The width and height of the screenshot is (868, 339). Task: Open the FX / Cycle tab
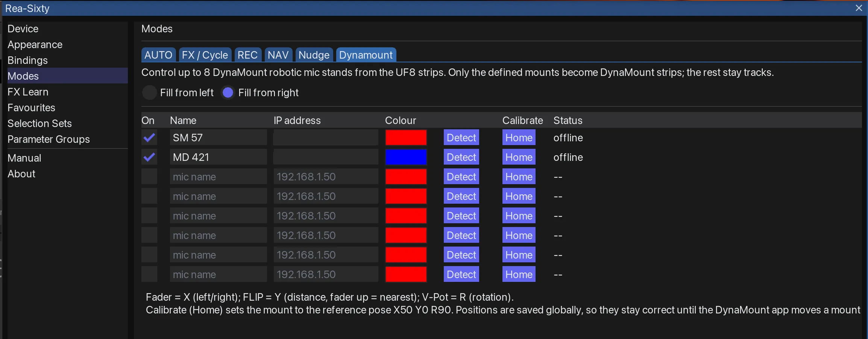pos(205,55)
